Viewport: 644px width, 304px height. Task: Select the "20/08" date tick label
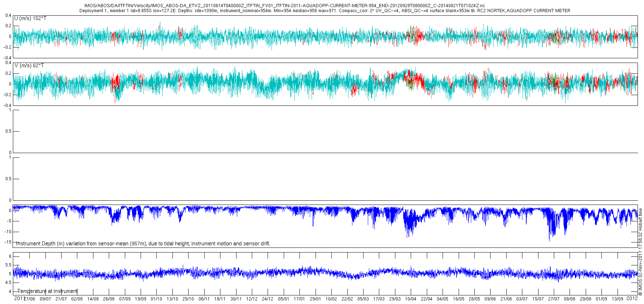point(586,299)
